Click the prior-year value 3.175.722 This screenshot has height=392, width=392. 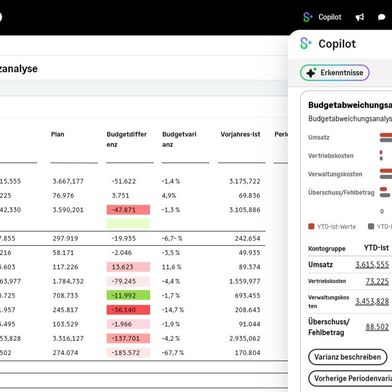245,181
